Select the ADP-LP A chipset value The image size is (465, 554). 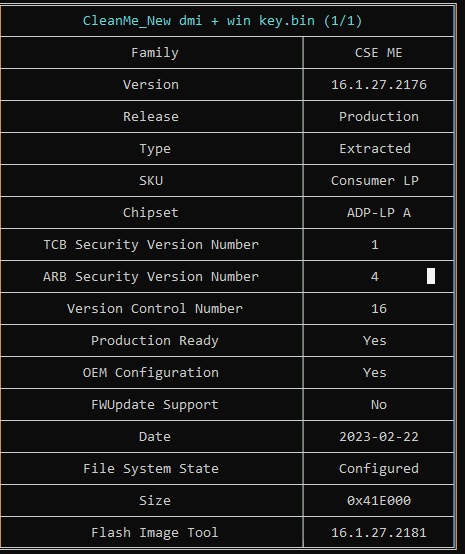point(378,213)
